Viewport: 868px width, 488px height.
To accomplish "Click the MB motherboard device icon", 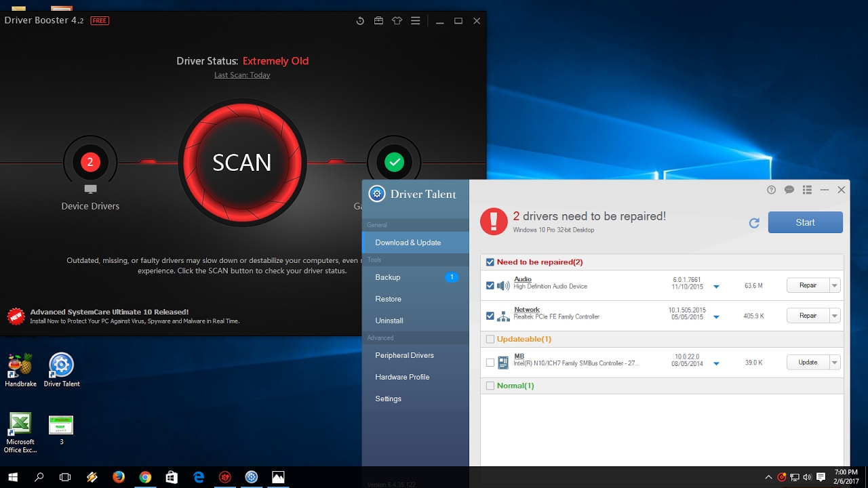I will [x=503, y=363].
